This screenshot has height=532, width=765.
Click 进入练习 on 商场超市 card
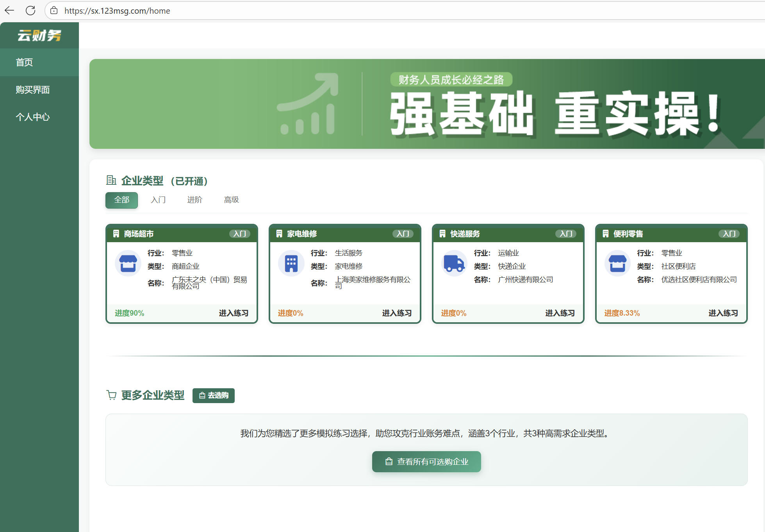233,313
